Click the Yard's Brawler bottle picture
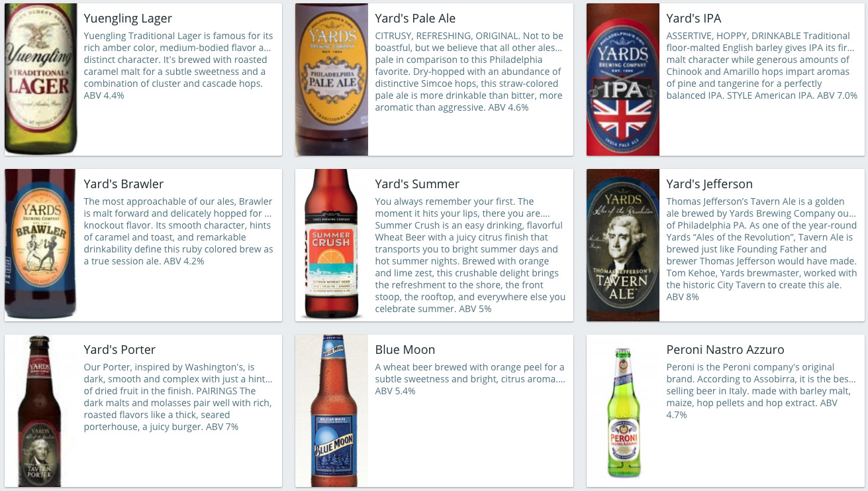Image resolution: width=868 pixels, height=491 pixels. 41,244
